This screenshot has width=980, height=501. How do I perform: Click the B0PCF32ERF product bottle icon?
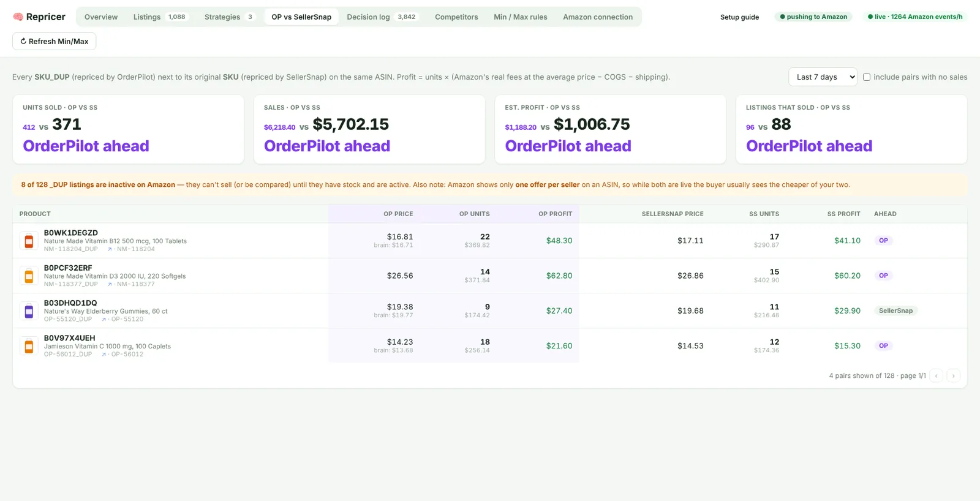[29, 276]
